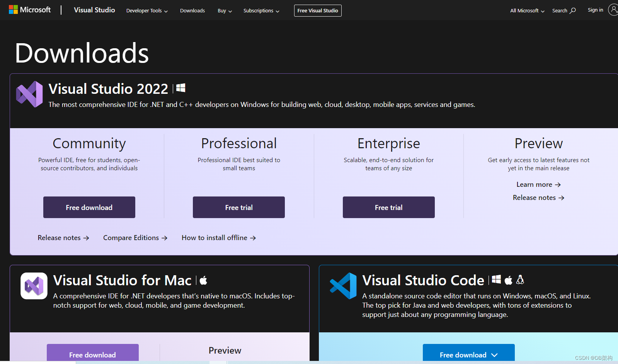Click the Visual Studio 2022 purple logo
Screen dimensions: 618x364
[29, 94]
